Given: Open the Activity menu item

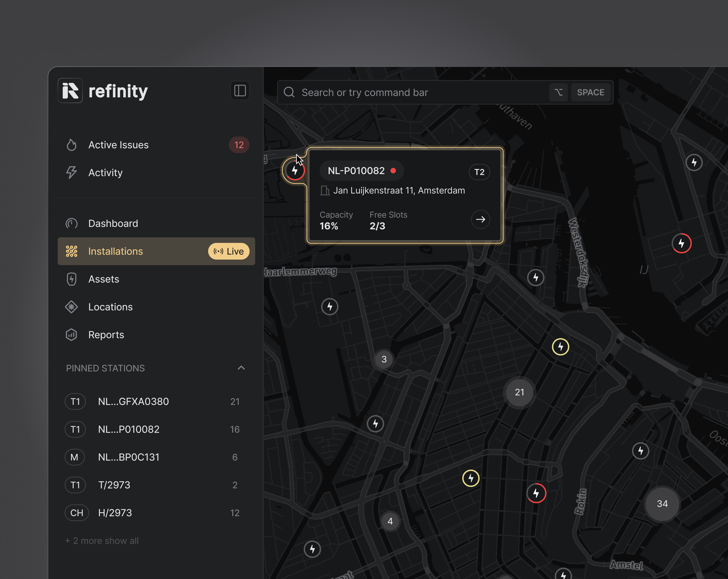Looking at the screenshot, I should 156,173.
